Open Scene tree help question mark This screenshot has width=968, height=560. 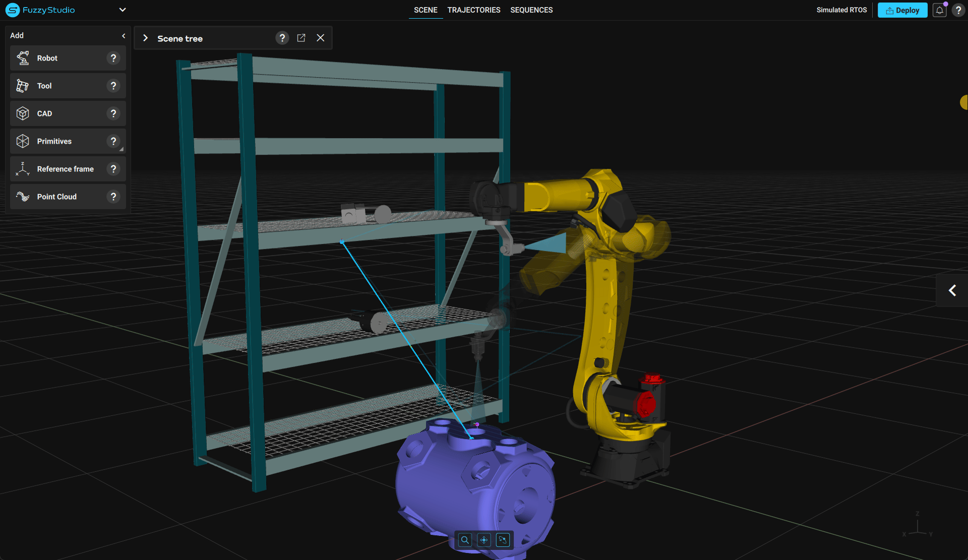click(x=282, y=38)
